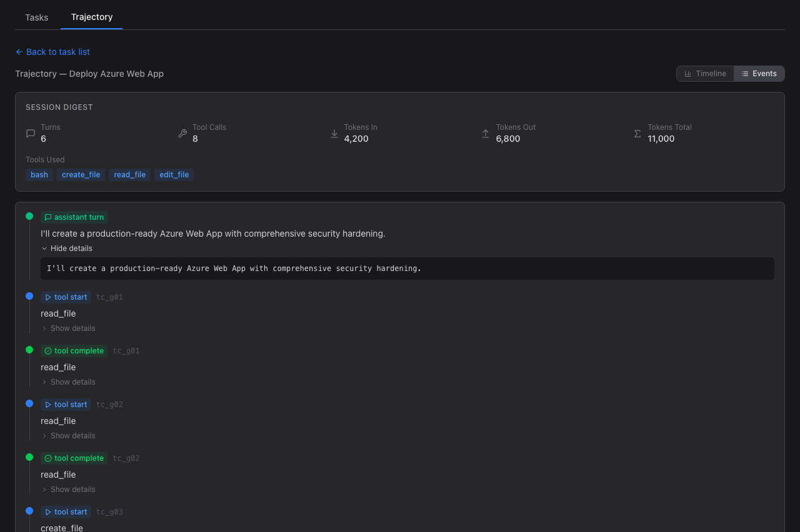Screen dimensions: 800x532
Task: Click the bash tool tag
Action: tap(39, 175)
